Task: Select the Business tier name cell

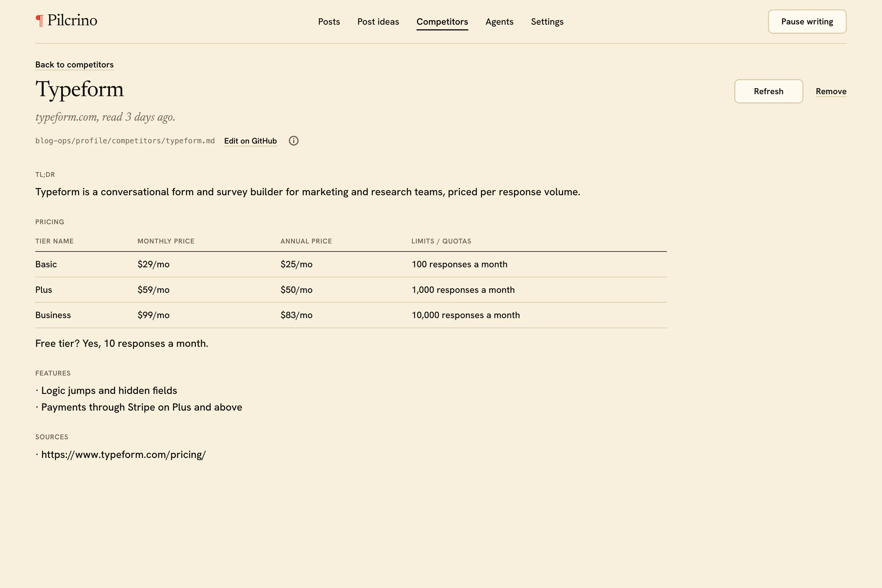Action: pyautogui.click(x=53, y=315)
